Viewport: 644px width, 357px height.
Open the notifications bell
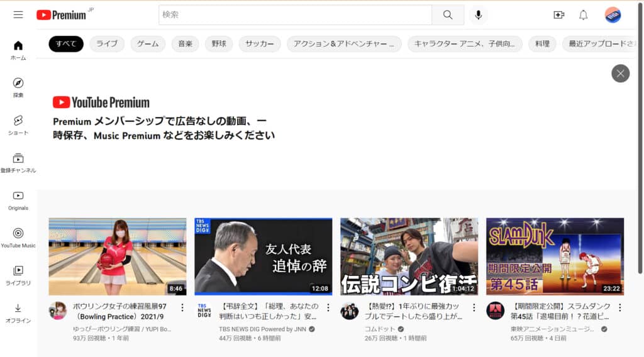(583, 15)
